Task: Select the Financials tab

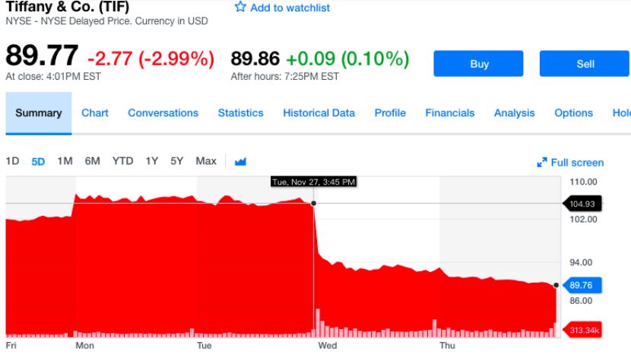Action: tap(449, 113)
